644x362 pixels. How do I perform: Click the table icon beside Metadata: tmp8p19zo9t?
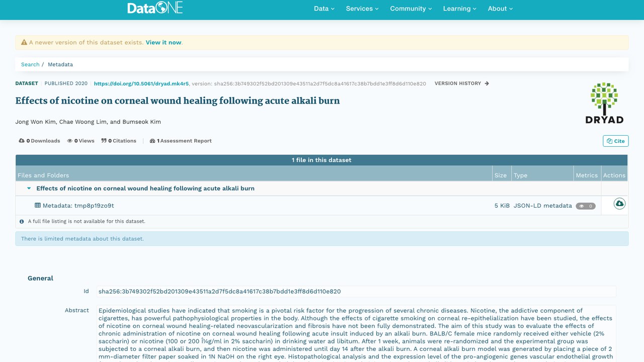38,206
